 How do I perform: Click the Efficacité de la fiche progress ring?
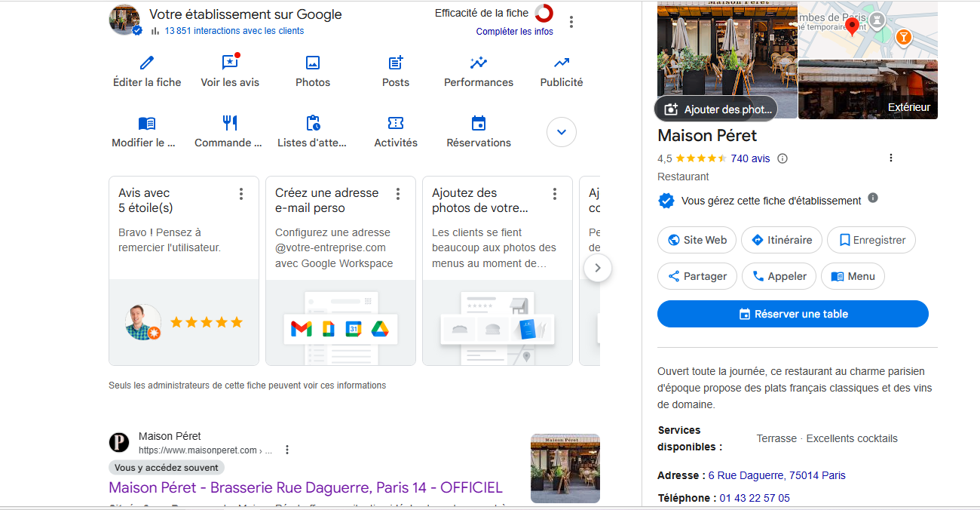click(x=544, y=13)
